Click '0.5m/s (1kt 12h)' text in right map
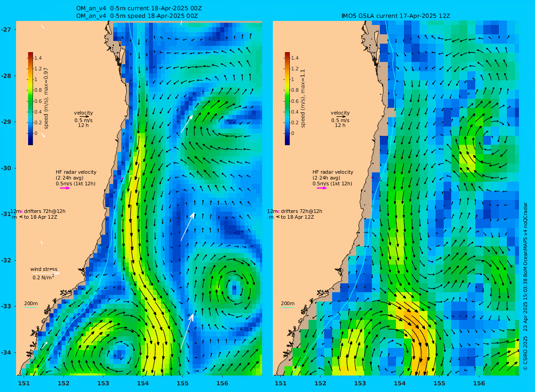The width and height of the screenshot is (535, 392). (x=332, y=184)
